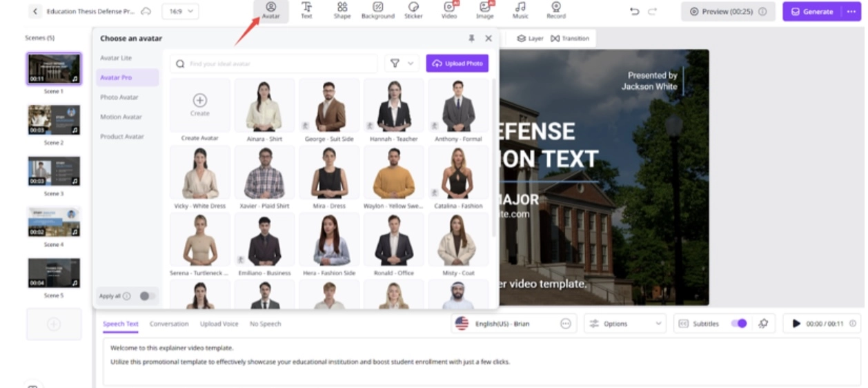Screen dimensions: 868x388
Task: Select Photo Avatar category
Action: (x=119, y=97)
